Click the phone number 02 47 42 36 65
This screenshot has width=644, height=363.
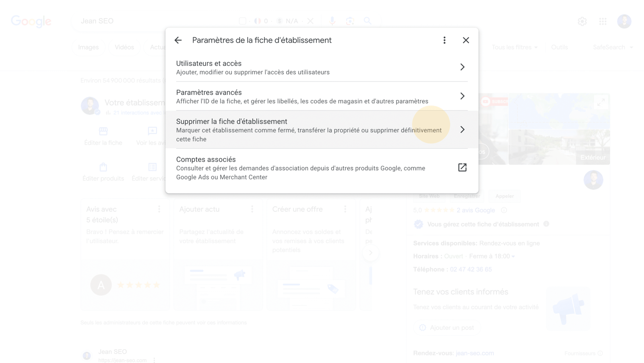point(471,269)
